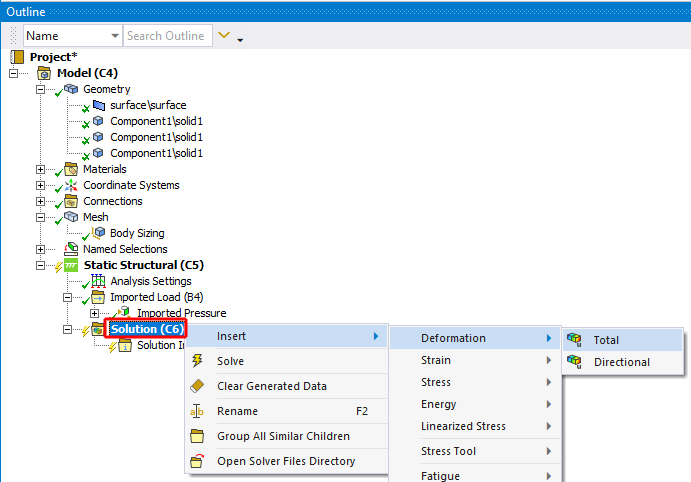Open the outline filter chevron dropdown
Image resolution: width=691 pixels, height=482 pixels.
[x=224, y=35]
